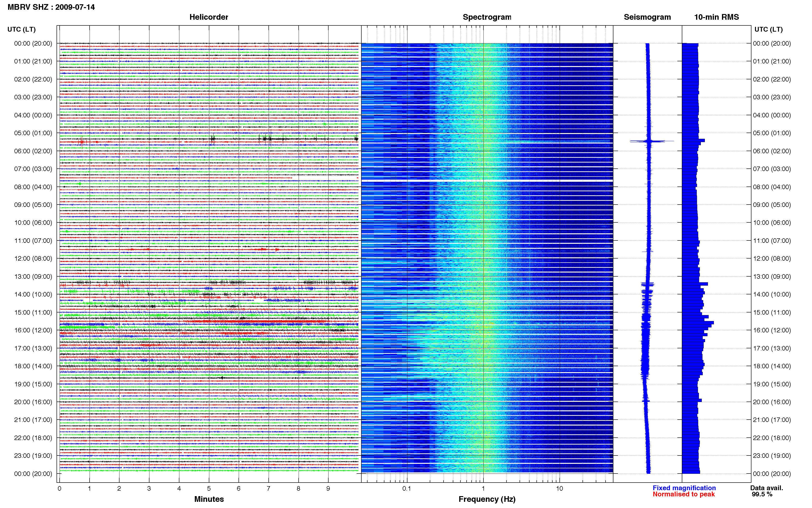
Task: Click the 10-min RMS panel heading
Action: click(x=716, y=17)
